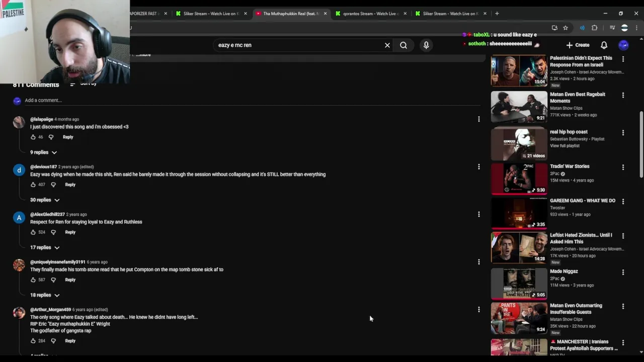Screen dimensions: 644x362
Task: Open @lalapaiige profile avatar
Action: click(19, 122)
